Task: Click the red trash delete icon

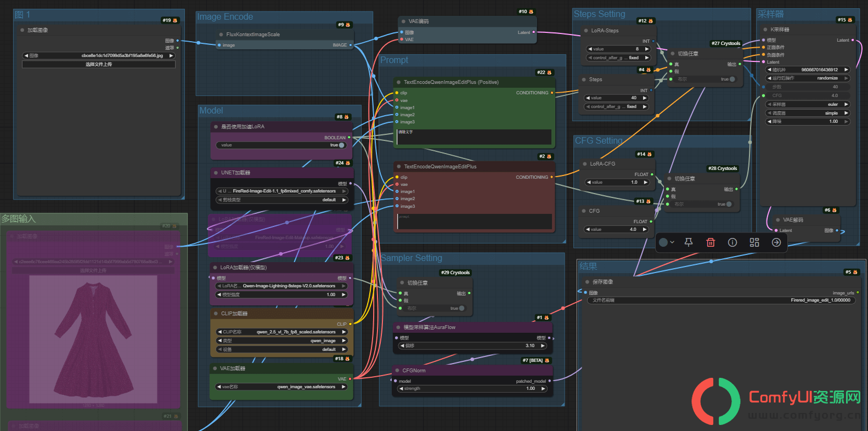Action: click(x=711, y=242)
